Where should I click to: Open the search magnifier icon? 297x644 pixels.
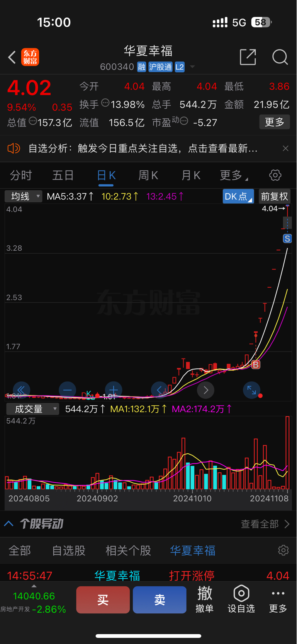click(x=280, y=57)
